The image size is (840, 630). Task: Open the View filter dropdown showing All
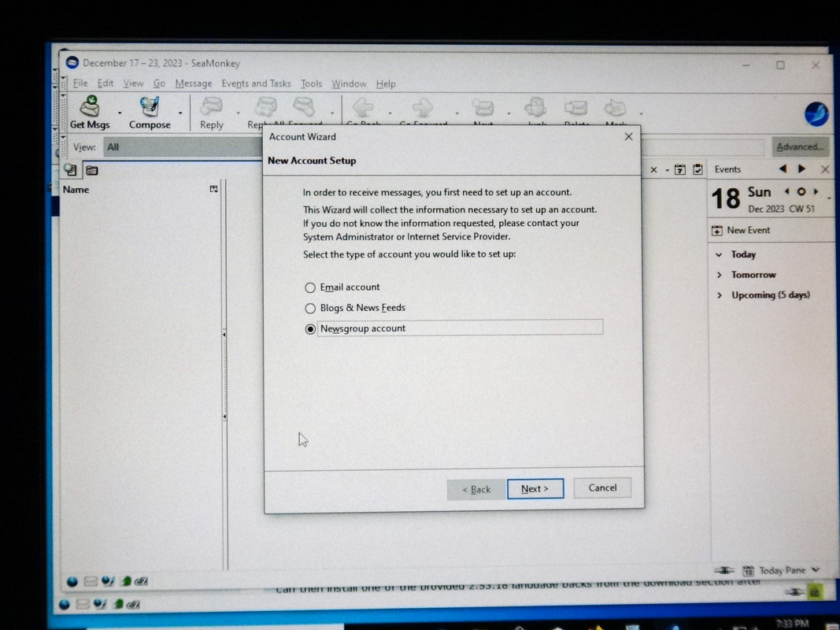click(x=183, y=146)
